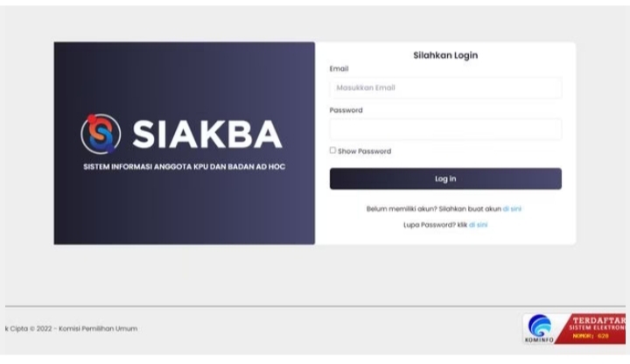Click the NOMOR 628 registration number
Viewport: 630px width, 364px height.
pos(591,336)
